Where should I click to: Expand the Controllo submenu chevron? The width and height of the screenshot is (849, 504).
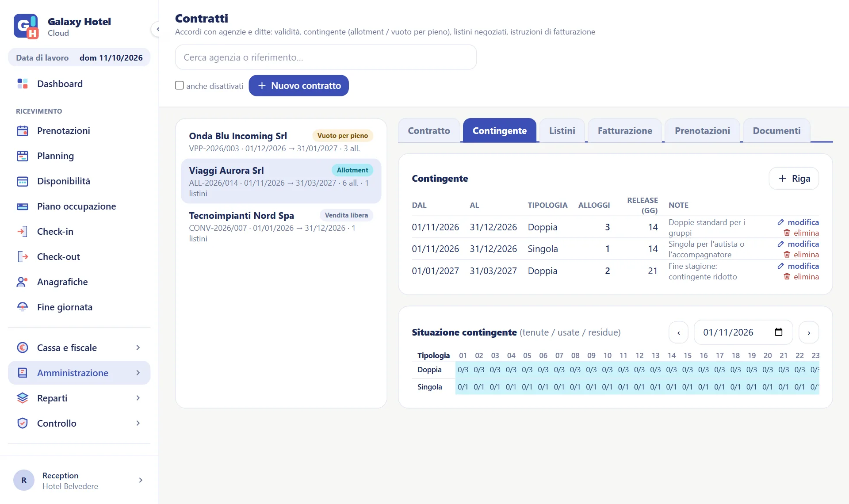coord(138,423)
